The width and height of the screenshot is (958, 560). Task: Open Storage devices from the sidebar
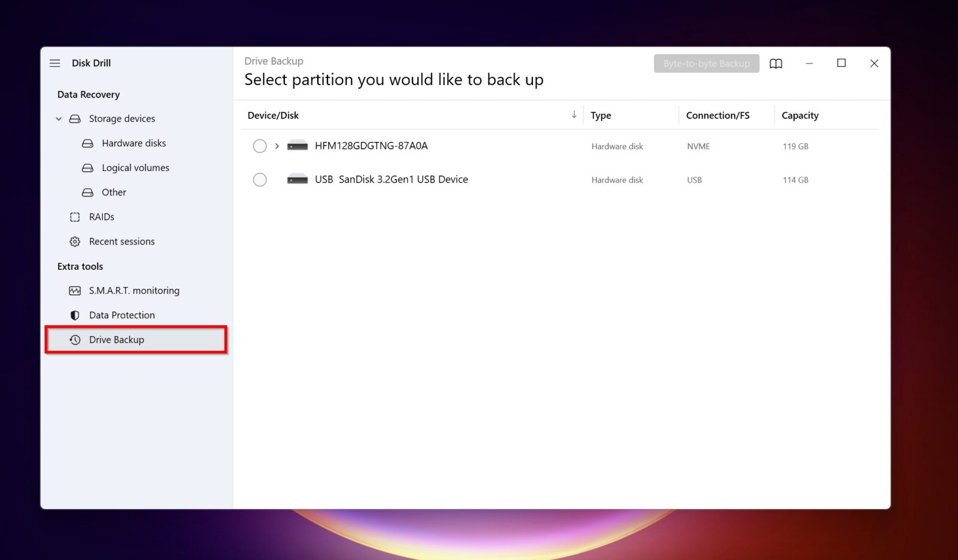(x=122, y=118)
